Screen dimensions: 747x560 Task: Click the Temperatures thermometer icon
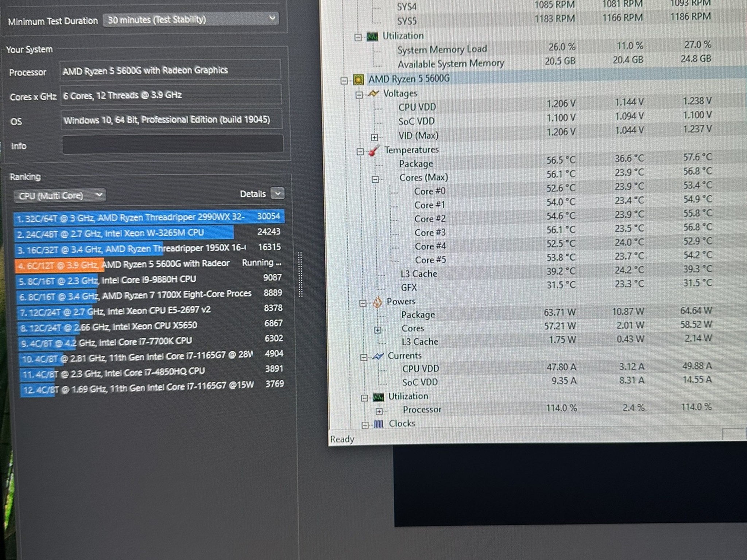[x=373, y=151]
